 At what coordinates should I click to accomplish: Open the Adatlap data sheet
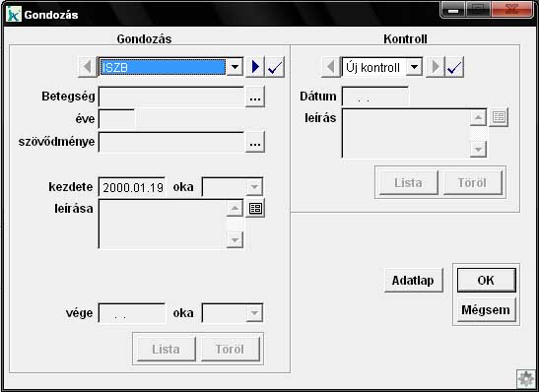413,281
